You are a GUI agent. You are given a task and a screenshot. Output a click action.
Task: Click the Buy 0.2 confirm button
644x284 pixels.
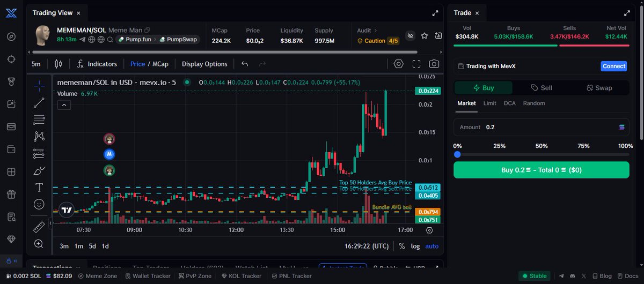point(541,170)
